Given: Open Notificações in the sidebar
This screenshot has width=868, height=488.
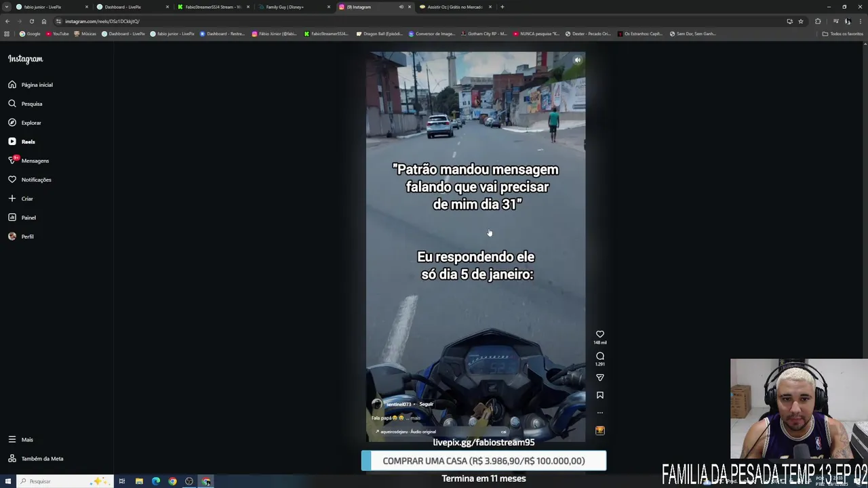Looking at the screenshot, I should 30,180.
